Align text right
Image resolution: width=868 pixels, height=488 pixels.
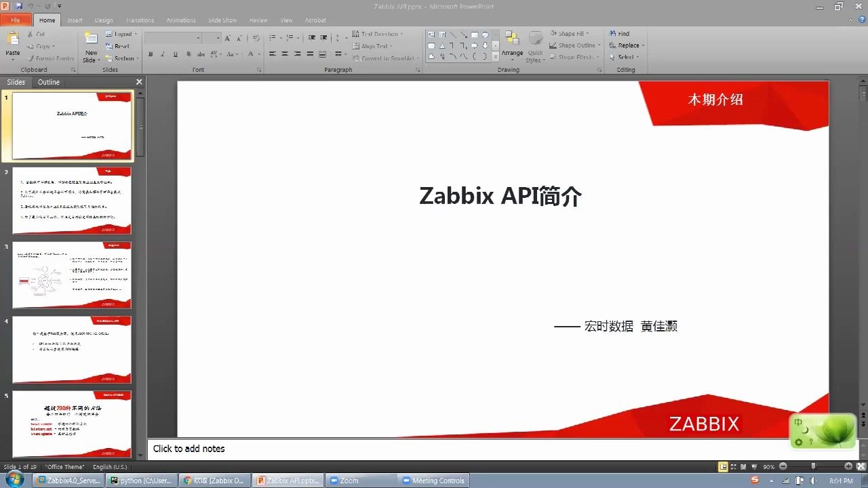pyautogui.click(x=298, y=54)
